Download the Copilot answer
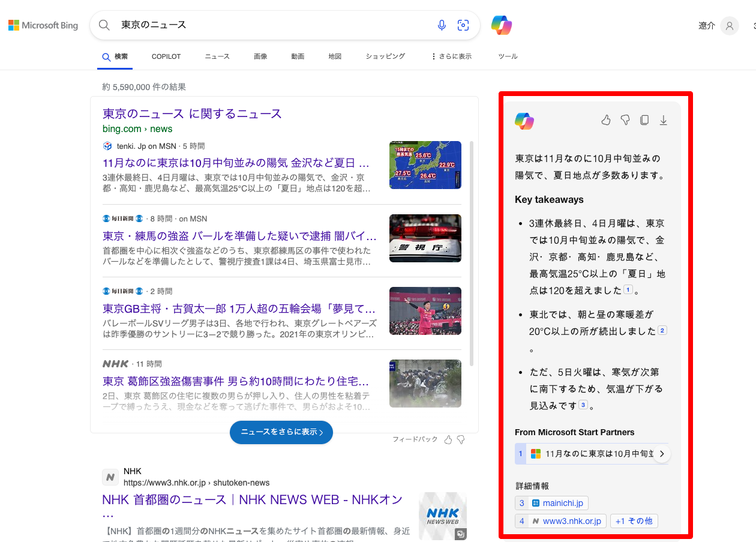 [664, 120]
